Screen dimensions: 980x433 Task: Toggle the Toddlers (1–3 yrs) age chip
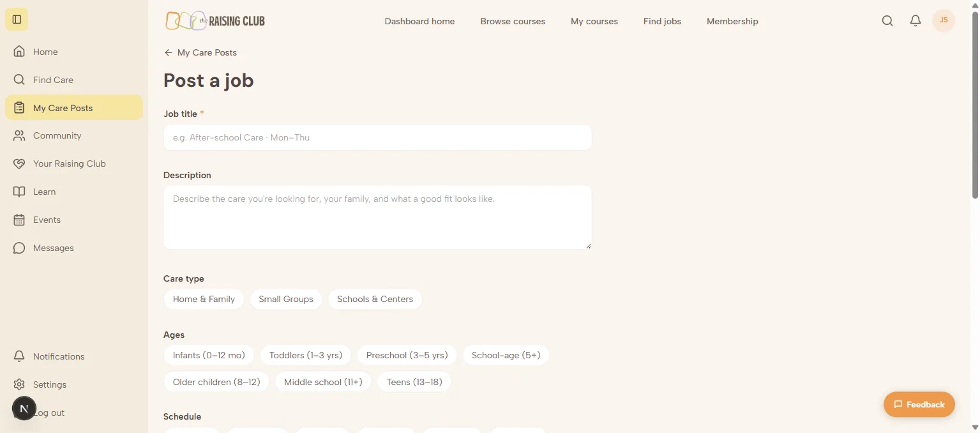click(306, 355)
